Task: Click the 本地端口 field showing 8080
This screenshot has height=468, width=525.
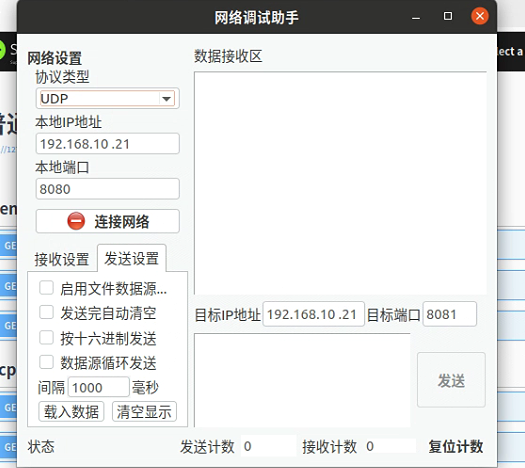Action: coord(107,189)
